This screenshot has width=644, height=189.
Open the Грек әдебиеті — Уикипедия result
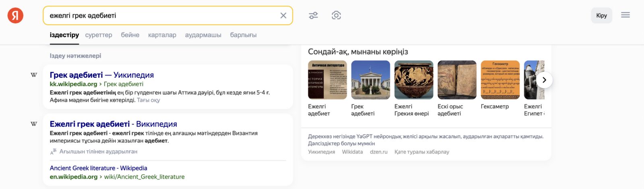point(102,75)
